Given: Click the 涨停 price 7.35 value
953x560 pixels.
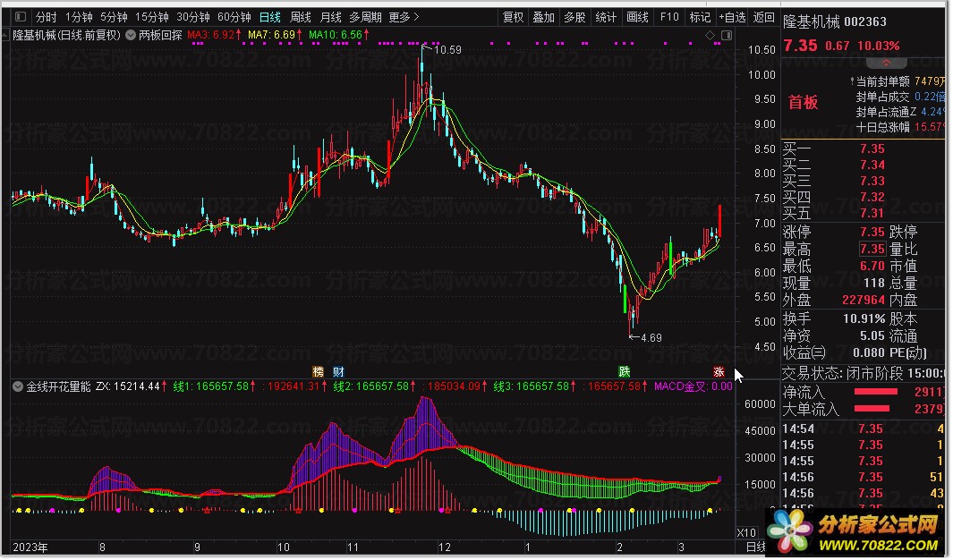Looking at the screenshot, I should 872,232.
